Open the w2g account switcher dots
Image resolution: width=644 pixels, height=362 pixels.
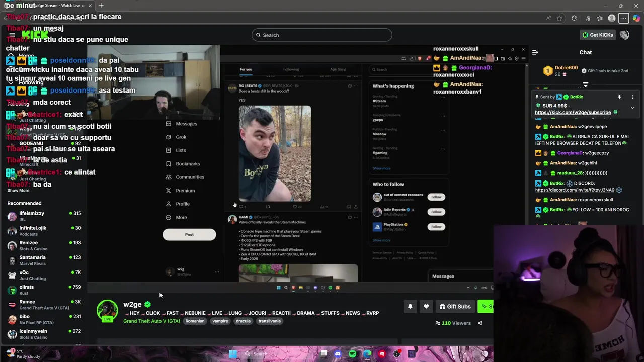click(217, 271)
